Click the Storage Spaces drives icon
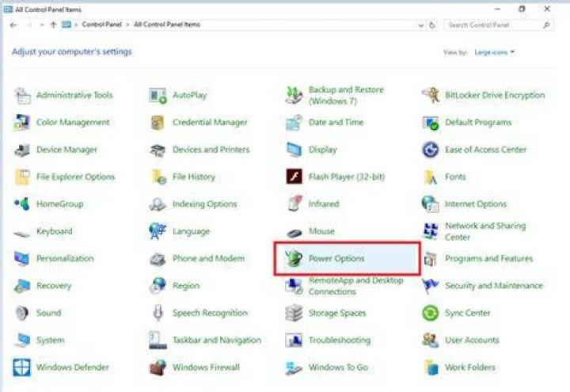 294,313
